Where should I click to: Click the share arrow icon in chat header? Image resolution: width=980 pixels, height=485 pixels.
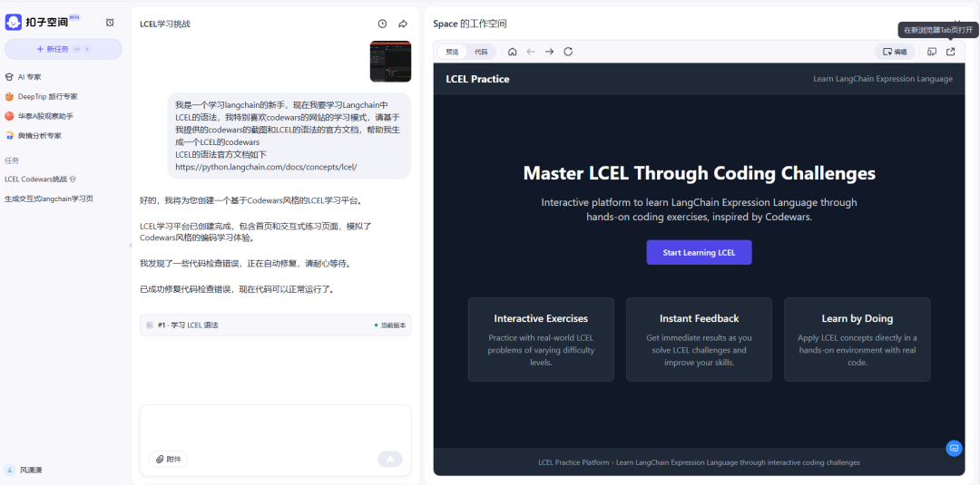(403, 24)
